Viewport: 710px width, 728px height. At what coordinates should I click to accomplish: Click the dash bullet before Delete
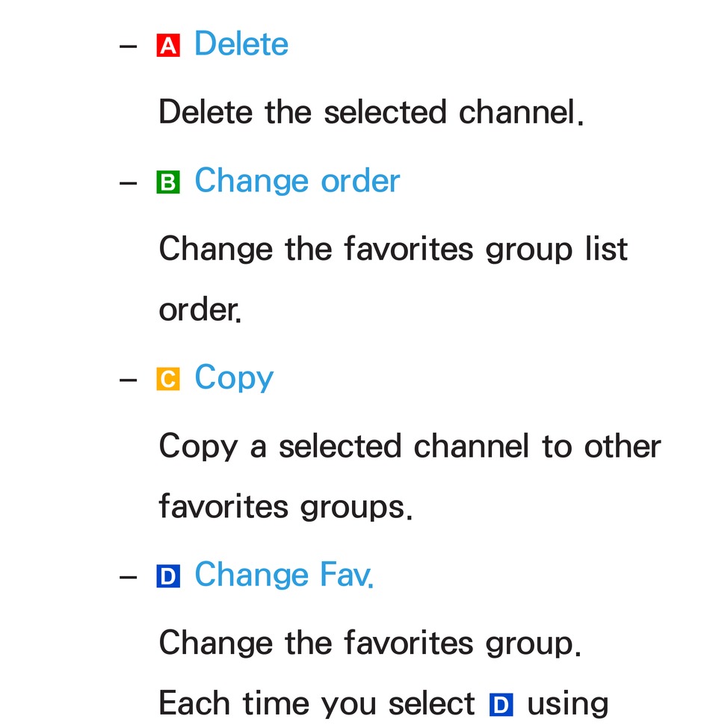pyautogui.click(x=128, y=46)
